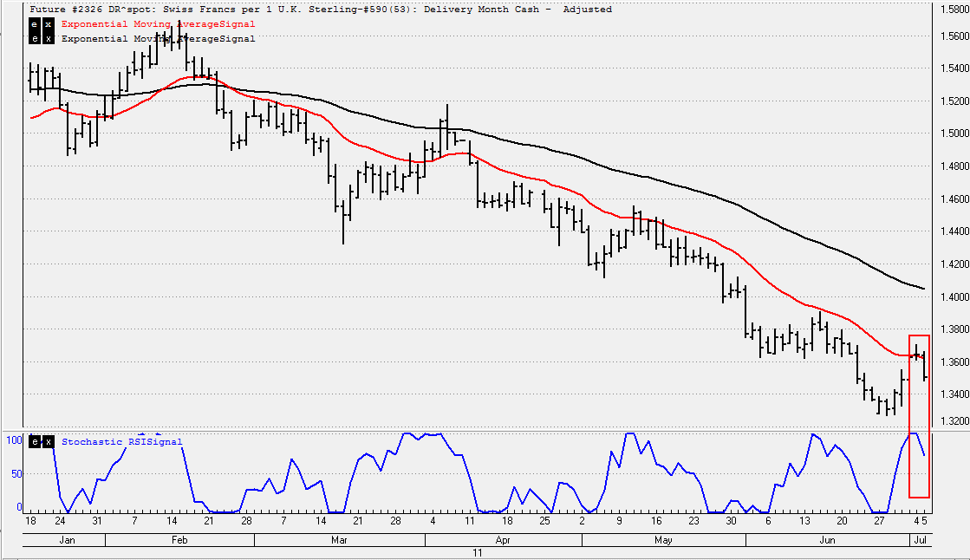Viewport: 970px width, 560px height.
Task: Click the 1.5200 price axis label
Action: [954, 101]
